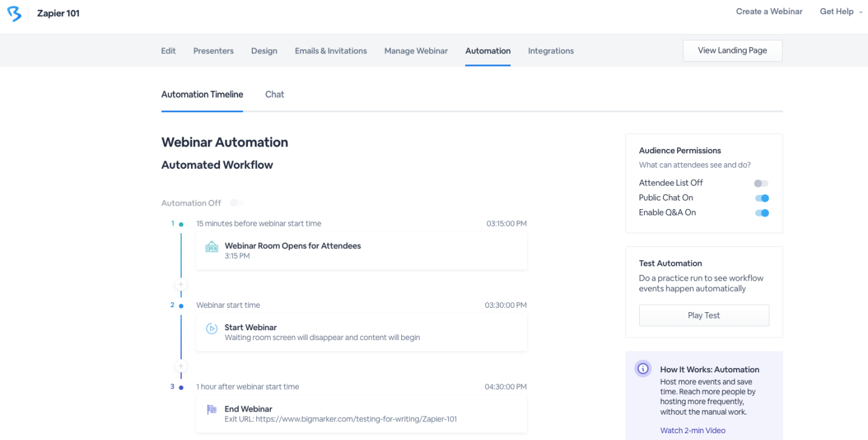
Task: Turn off the Enable Q&A toggle
Action: tap(762, 213)
